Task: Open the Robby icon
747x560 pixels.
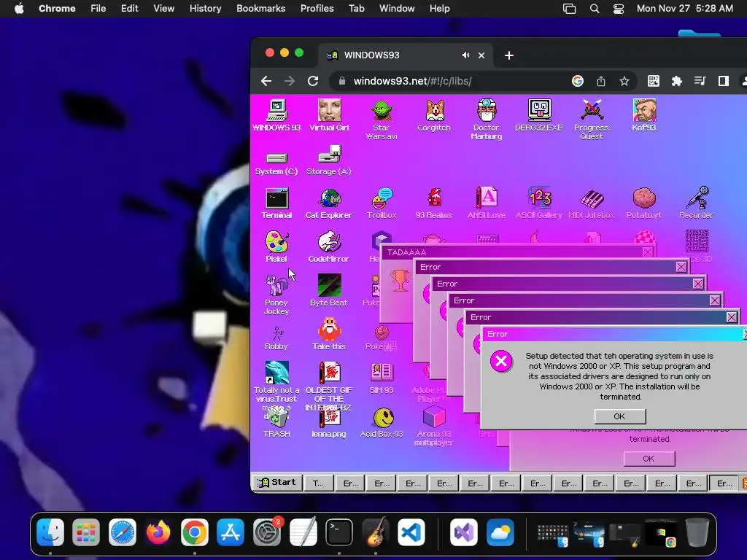Action: click(276, 338)
